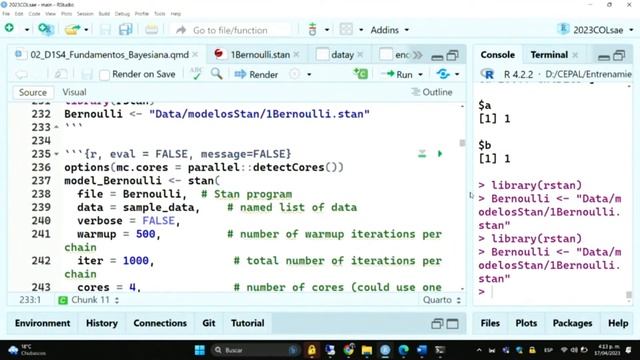Click the Windows taskbar Buscar search box
This screenshot has width=640, height=360.
tap(255, 350)
